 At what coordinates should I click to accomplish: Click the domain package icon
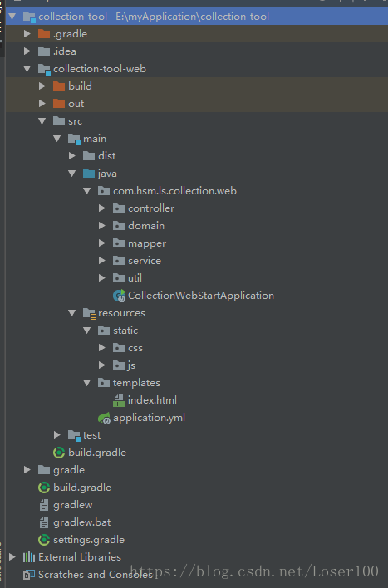[x=119, y=225]
